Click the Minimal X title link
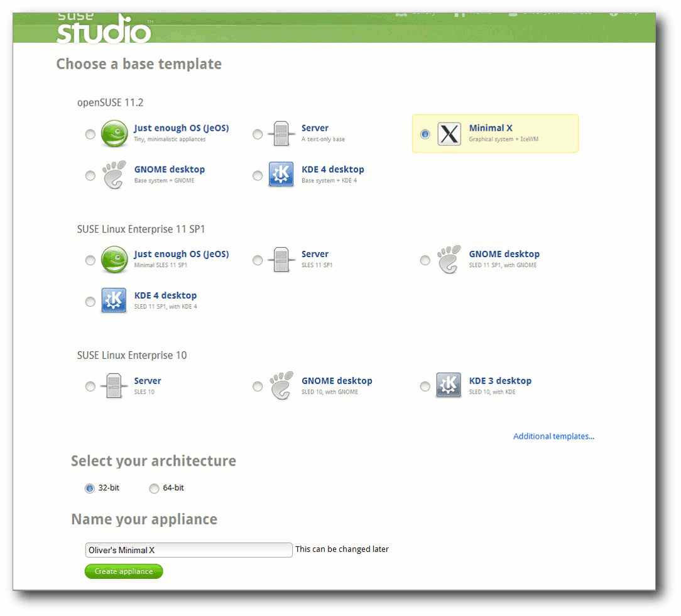The width and height of the screenshot is (681, 616). (491, 128)
